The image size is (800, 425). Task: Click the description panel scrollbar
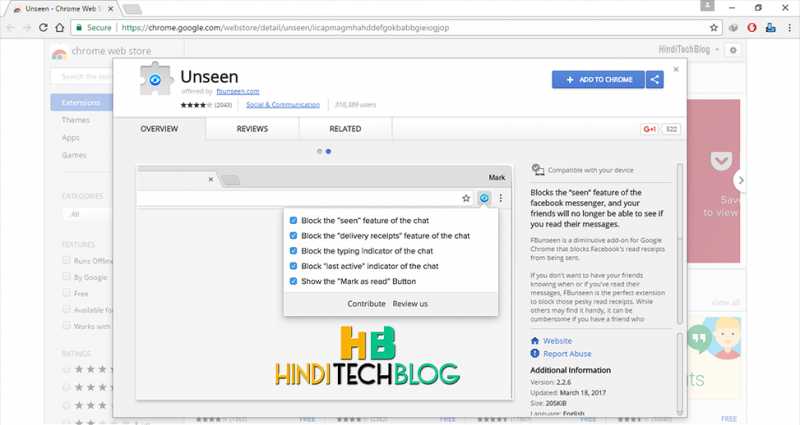(679, 243)
